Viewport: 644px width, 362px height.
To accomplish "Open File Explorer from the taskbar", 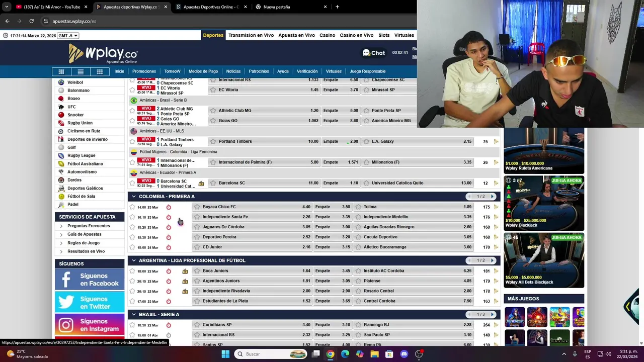I will (x=374, y=354).
